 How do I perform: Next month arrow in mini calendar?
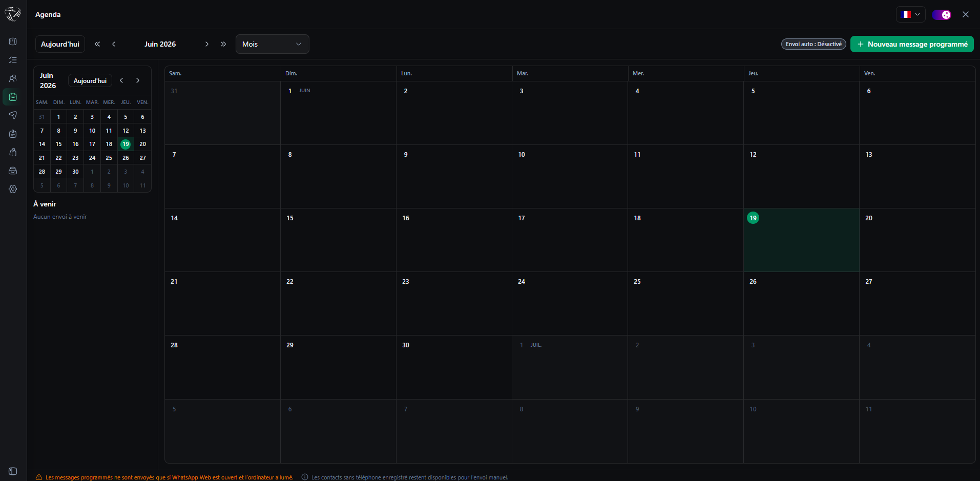coord(138,80)
